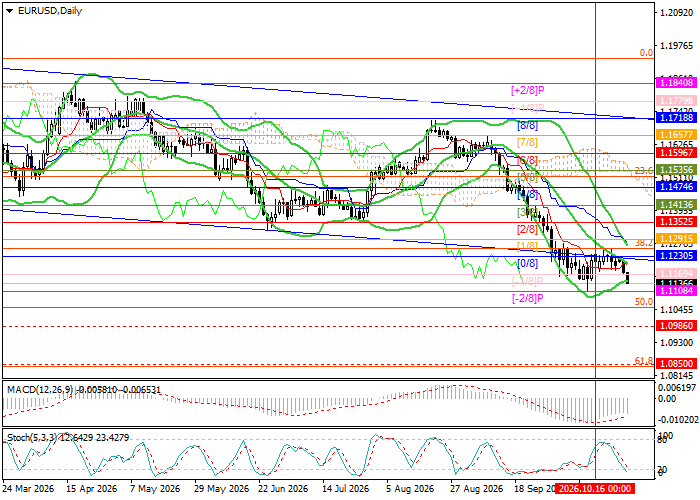Click the olive 1.15356 price label
700x500 pixels.
coord(676,170)
